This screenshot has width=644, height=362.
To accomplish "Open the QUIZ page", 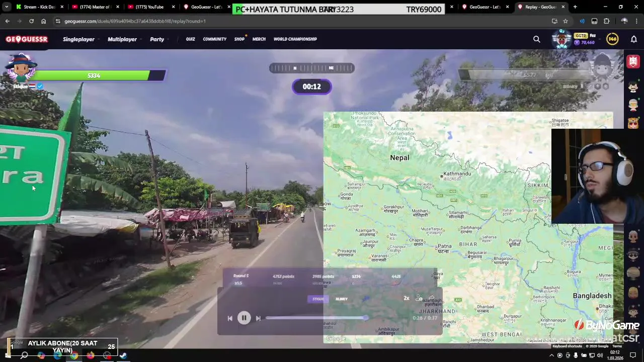I will [x=190, y=39].
